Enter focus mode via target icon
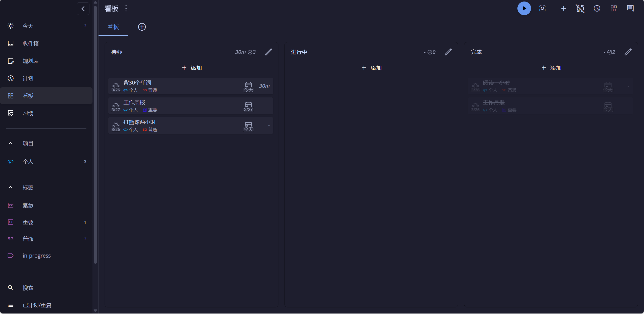 point(542,8)
